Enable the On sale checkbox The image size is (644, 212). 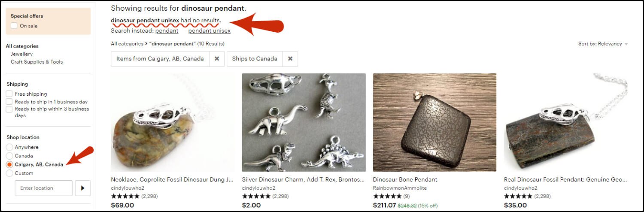(x=14, y=26)
